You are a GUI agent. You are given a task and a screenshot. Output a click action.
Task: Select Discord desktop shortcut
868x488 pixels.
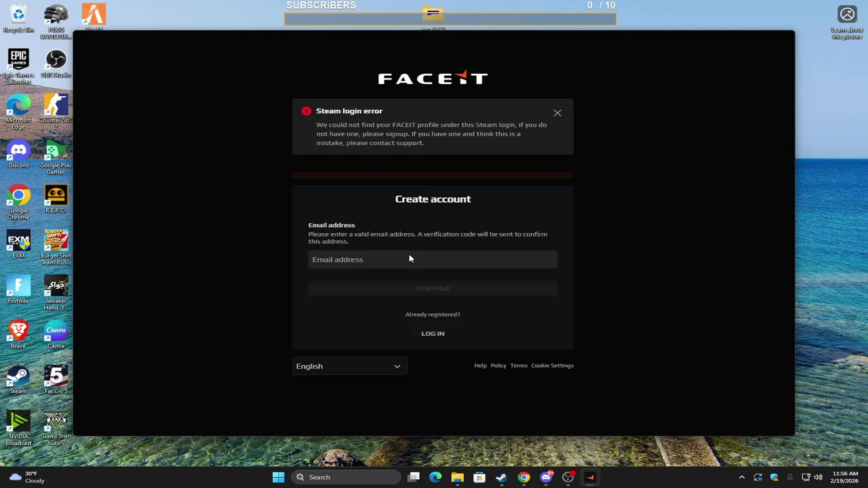[18, 155]
